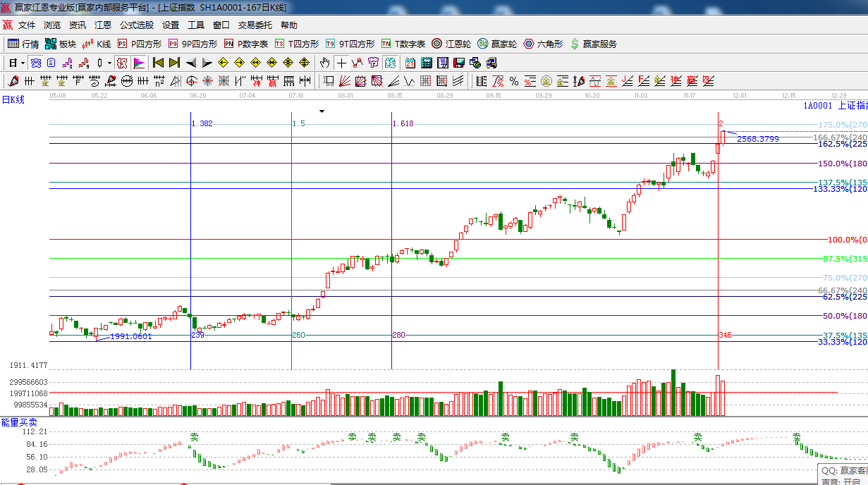Open the calculator icon in toolbar
The image size is (868, 485).
click(426, 63)
